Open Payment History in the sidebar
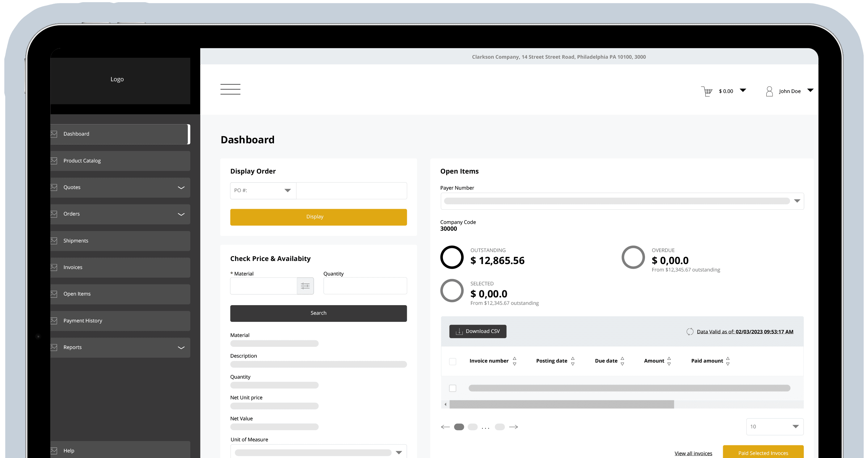Image resolution: width=868 pixels, height=458 pixels. click(120, 321)
